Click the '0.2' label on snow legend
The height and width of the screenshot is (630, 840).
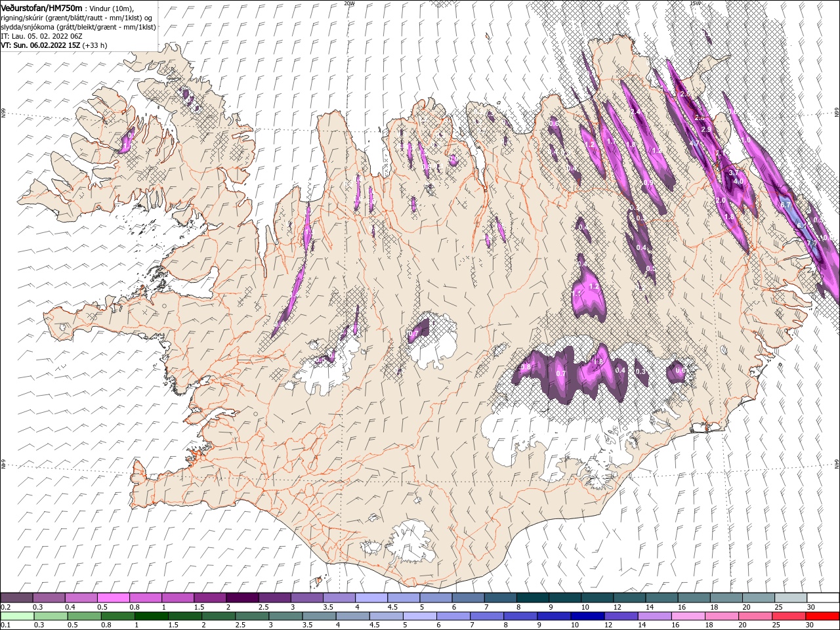(5, 607)
